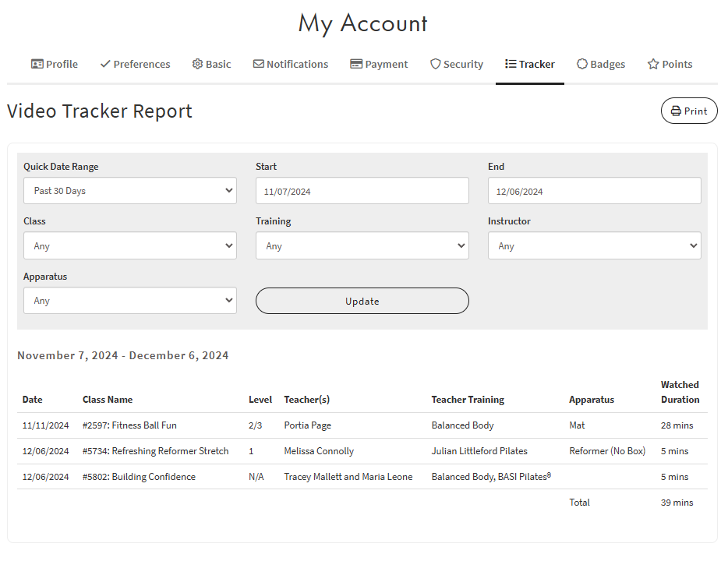The height and width of the screenshot is (561, 728).
Task: Click the Video Tracker Report heading
Action: point(100,111)
